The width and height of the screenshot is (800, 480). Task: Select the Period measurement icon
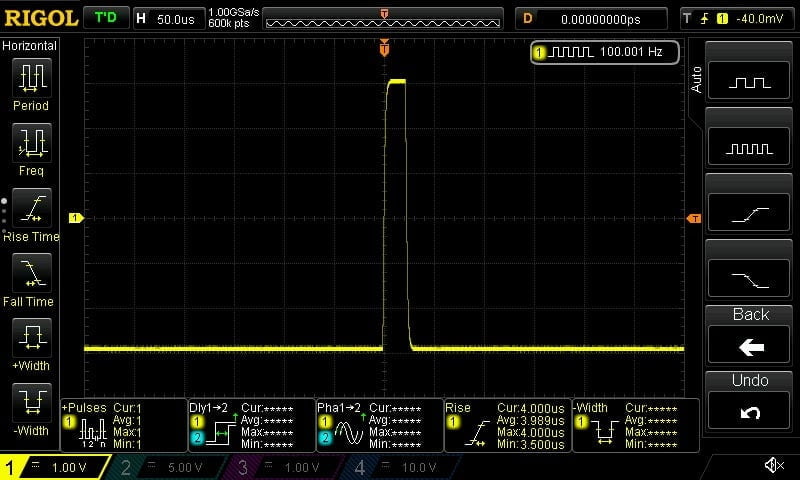[x=32, y=78]
